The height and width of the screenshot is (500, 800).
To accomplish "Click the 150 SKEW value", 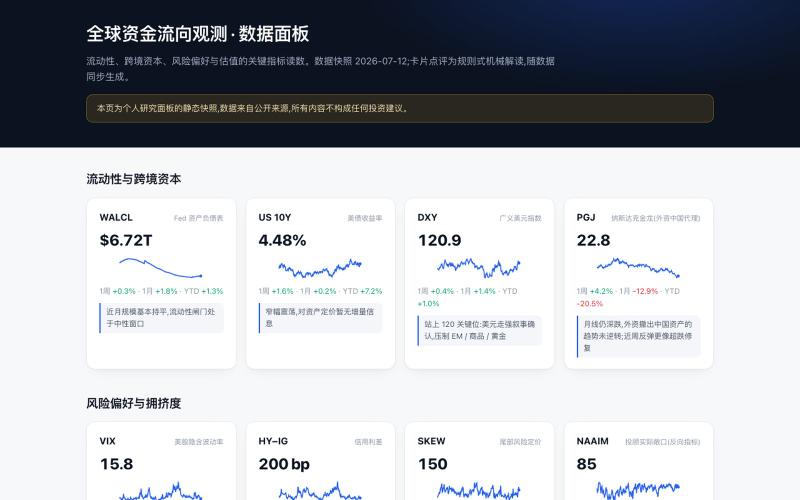I will (432, 464).
